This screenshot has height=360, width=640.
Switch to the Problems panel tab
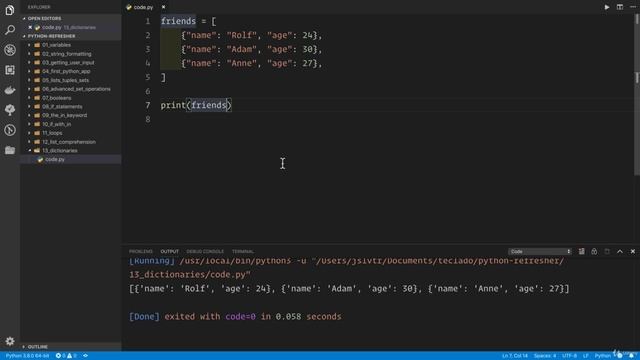coord(141,251)
